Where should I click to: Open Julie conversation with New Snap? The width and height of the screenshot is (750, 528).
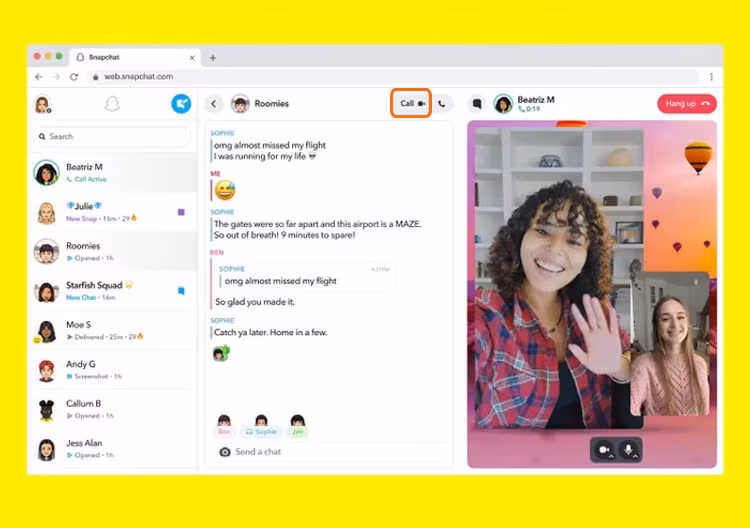112,212
